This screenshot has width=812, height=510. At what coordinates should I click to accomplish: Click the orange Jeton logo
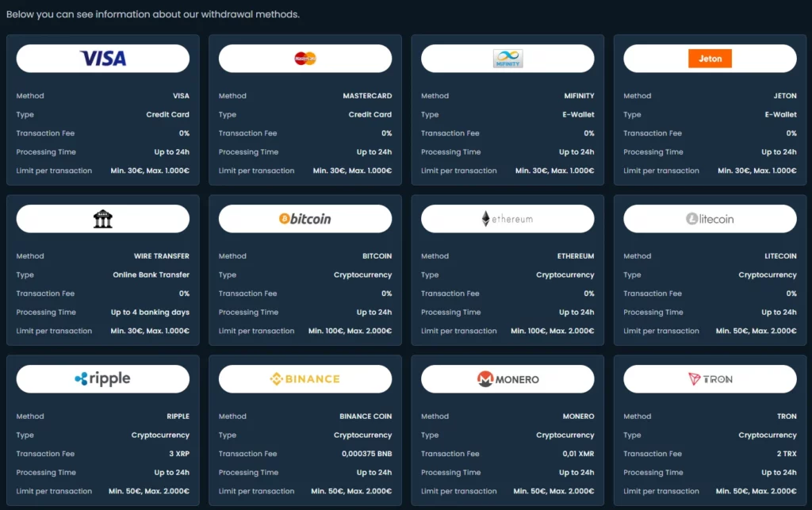pos(710,59)
